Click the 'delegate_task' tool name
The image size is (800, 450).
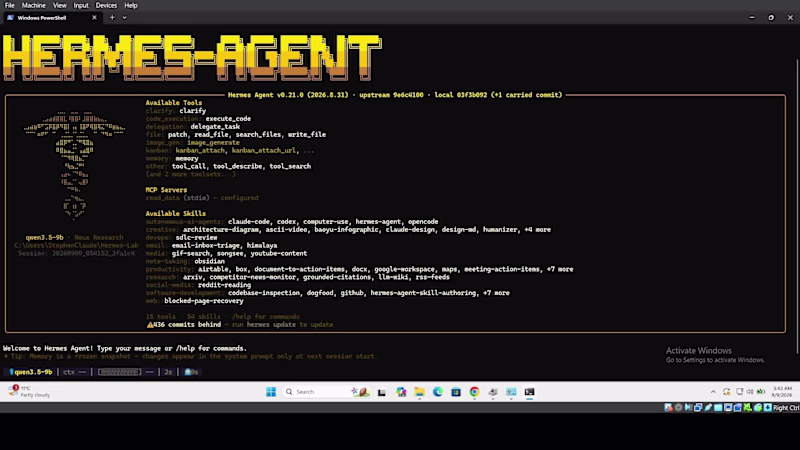tap(215, 127)
